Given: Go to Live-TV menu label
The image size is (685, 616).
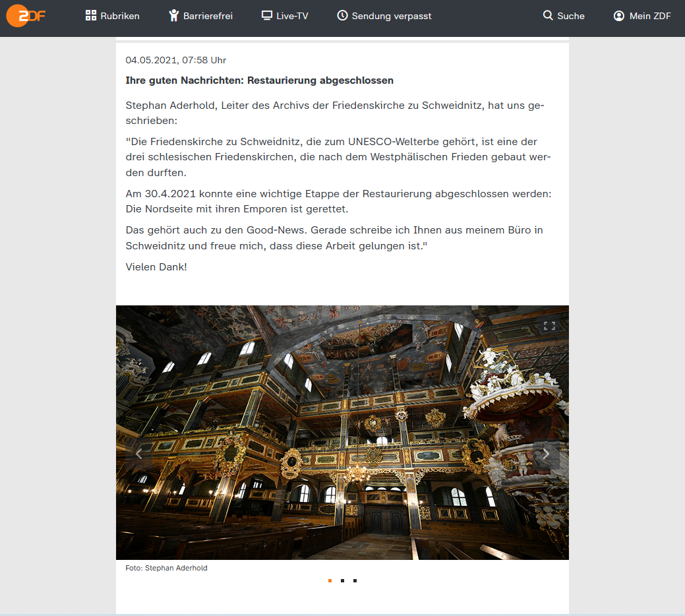Looking at the screenshot, I should point(292,16).
